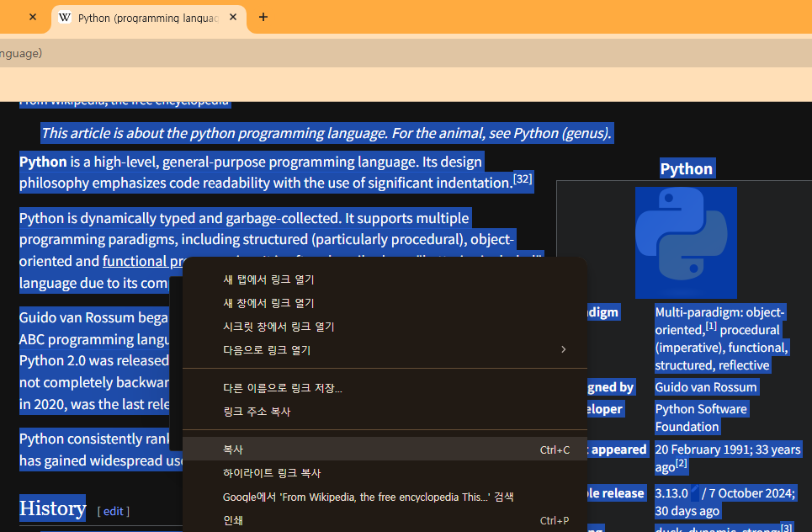Open the 'functional programming' underlined link
The width and height of the screenshot is (812, 532).
[143, 261]
